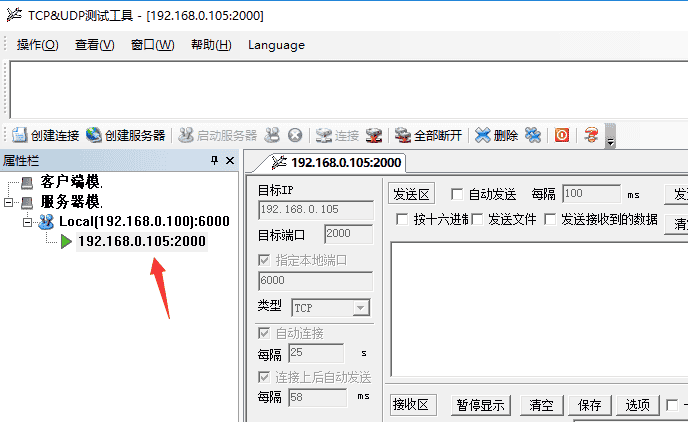
Task: Click the 保存 button
Action: [x=590, y=405]
